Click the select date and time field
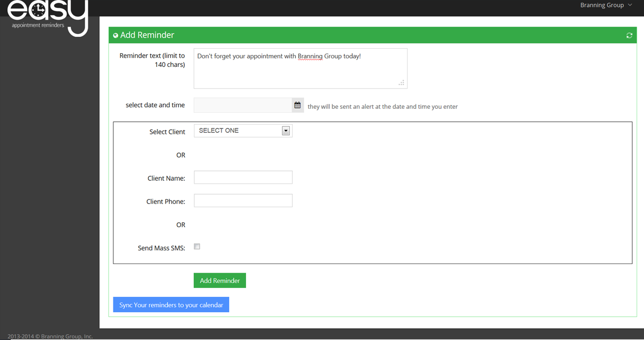The height and width of the screenshot is (340, 644). pyautogui.click(x=243, y=105)
